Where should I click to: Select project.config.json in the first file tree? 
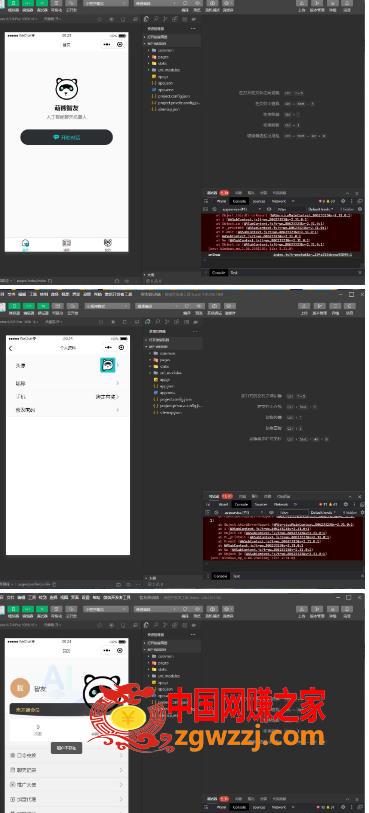[174, 96]
